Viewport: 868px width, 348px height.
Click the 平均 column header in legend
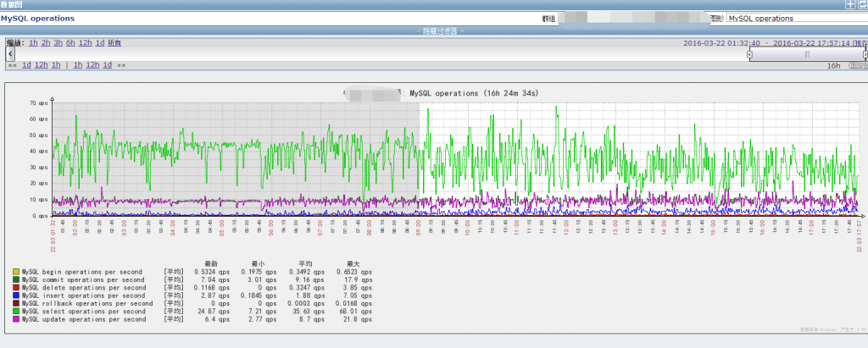(305, 264)
